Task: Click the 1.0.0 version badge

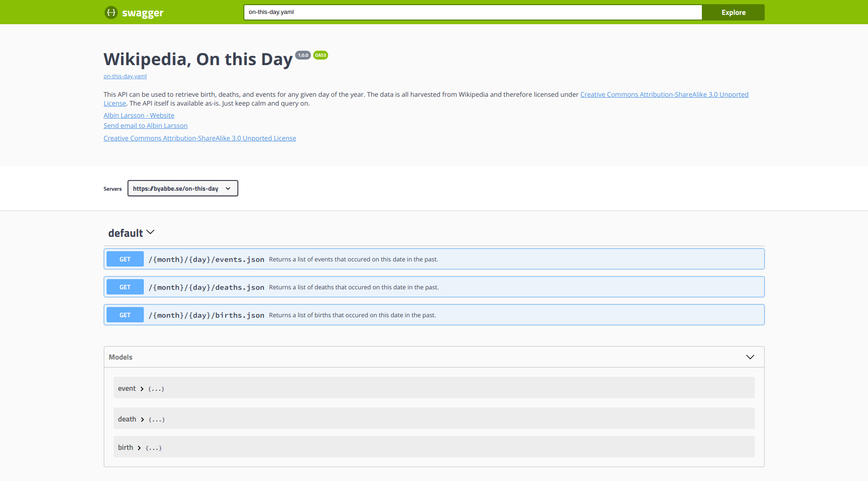Action: [x=303, y=55]
